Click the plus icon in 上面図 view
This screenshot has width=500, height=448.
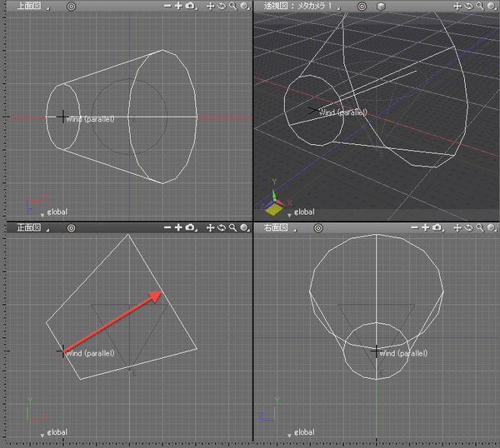click(178, 6)
